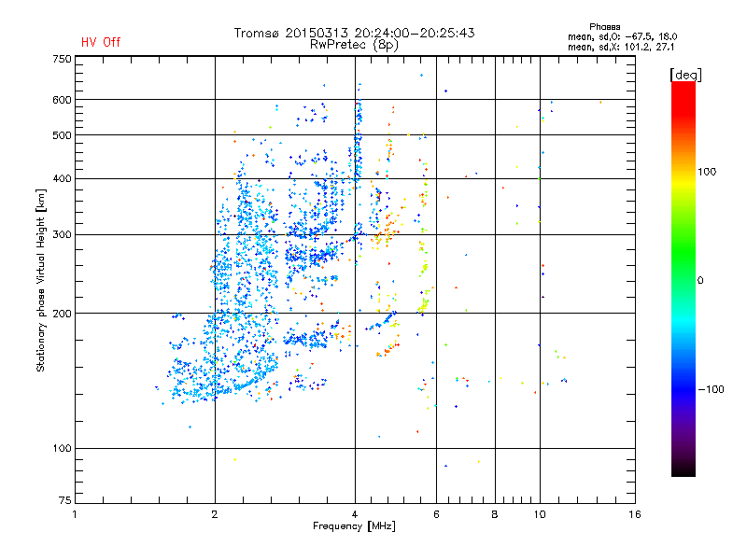This screenshot has width=747, height=560.
Task: Click the x-axis tick label "1"
Action: [x=75, y=514]
